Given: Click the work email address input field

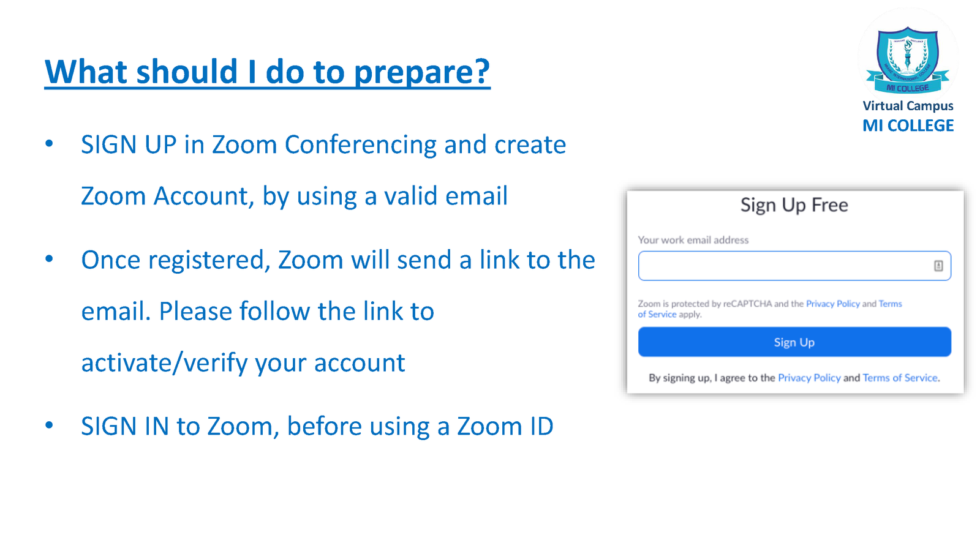Looking at the screenshot, I should [x=794, y=266].
